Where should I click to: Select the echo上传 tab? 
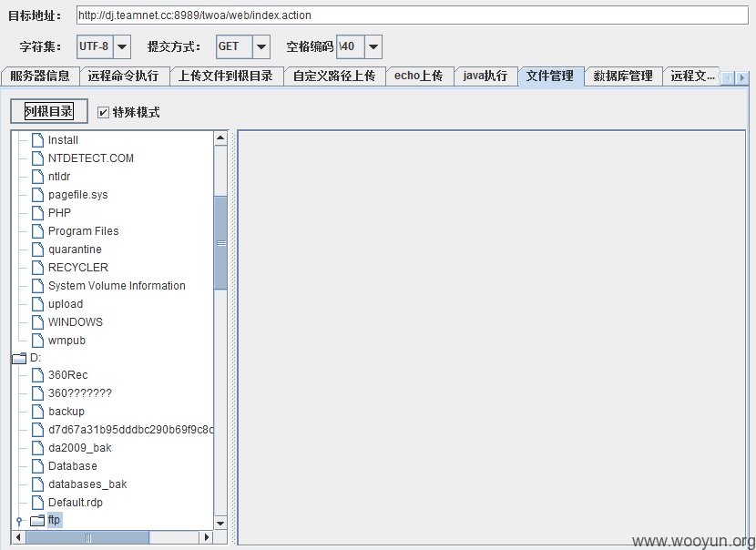point(418,76)
